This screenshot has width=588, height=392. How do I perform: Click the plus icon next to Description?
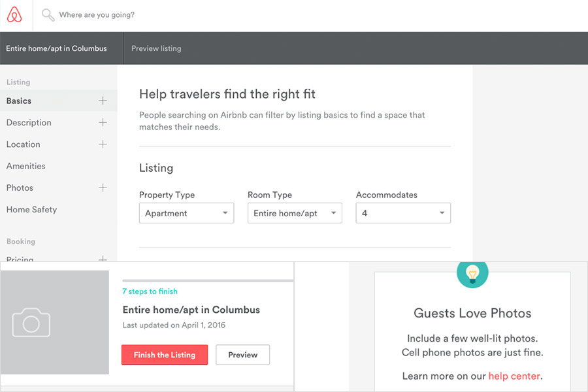click(103, 122)
